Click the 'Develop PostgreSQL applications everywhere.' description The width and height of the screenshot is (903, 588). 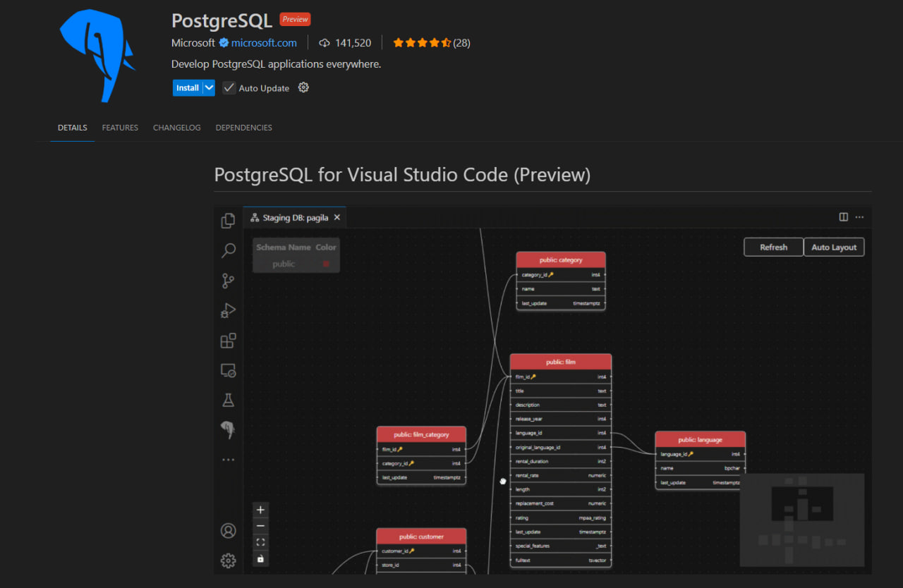276,64
